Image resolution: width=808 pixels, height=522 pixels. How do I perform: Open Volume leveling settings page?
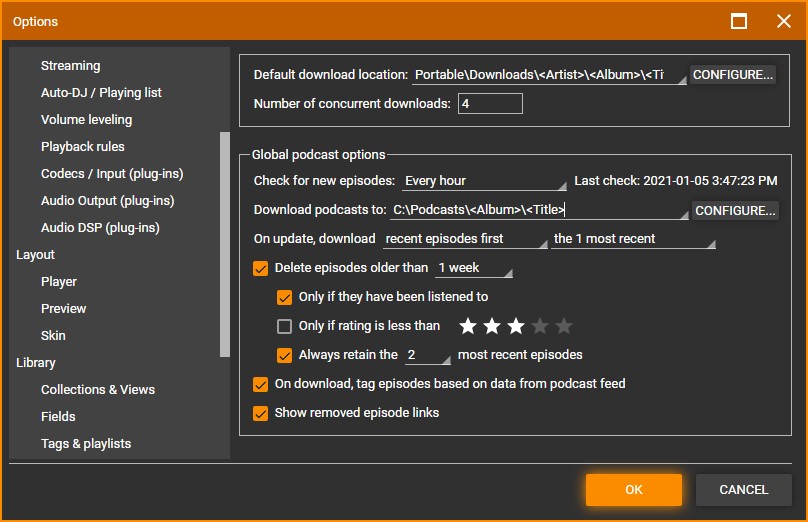(x=86, y=120)
